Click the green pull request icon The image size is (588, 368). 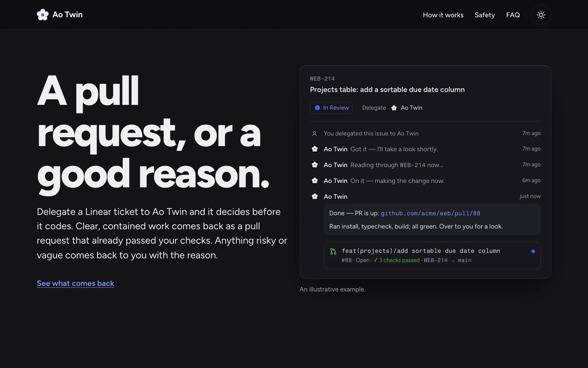333,251
